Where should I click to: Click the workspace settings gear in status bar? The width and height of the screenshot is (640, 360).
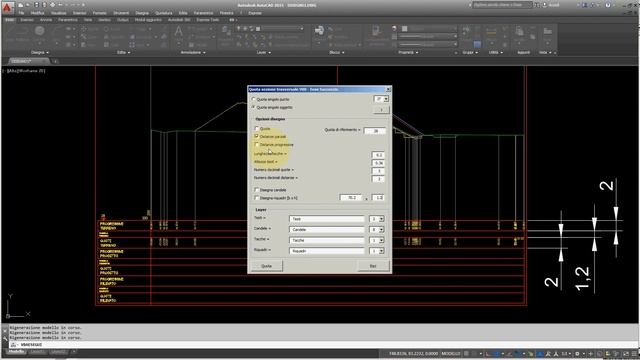click(577, 353)
